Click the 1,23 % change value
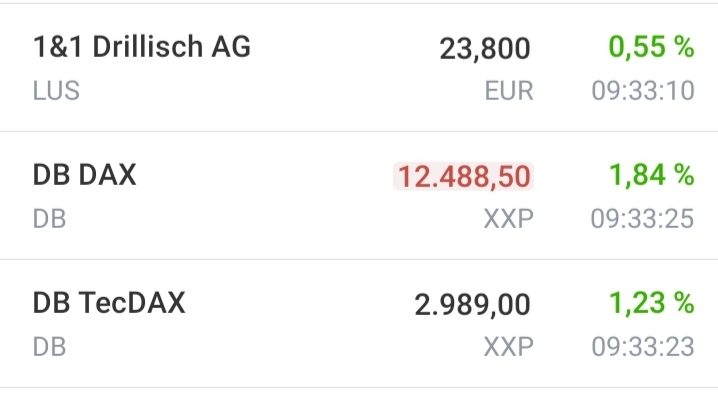 [x=651, y=303]
